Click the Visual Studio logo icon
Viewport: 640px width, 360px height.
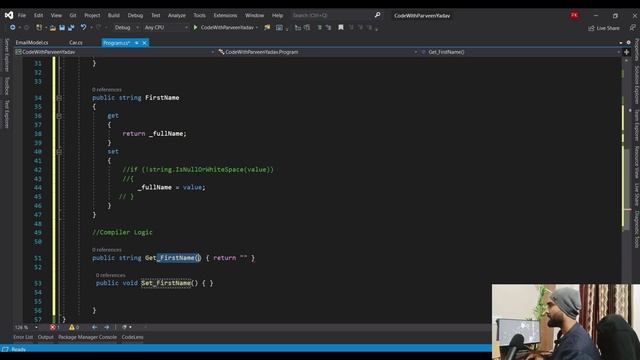coord(9,15)
